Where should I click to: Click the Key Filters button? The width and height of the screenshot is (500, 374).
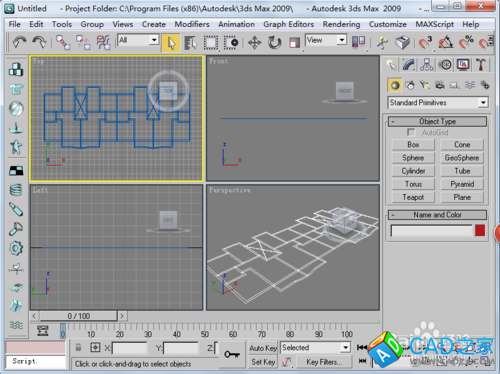click(x=324, y=362)
